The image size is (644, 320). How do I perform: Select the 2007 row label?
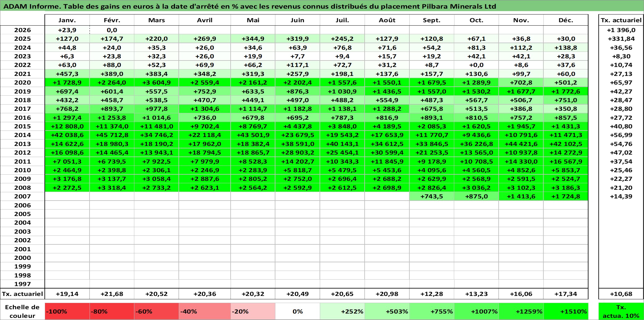click(x=23, y=196)
